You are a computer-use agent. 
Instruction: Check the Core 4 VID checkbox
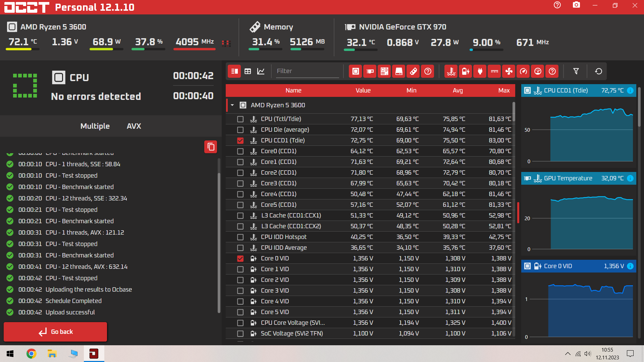(240, 301)
